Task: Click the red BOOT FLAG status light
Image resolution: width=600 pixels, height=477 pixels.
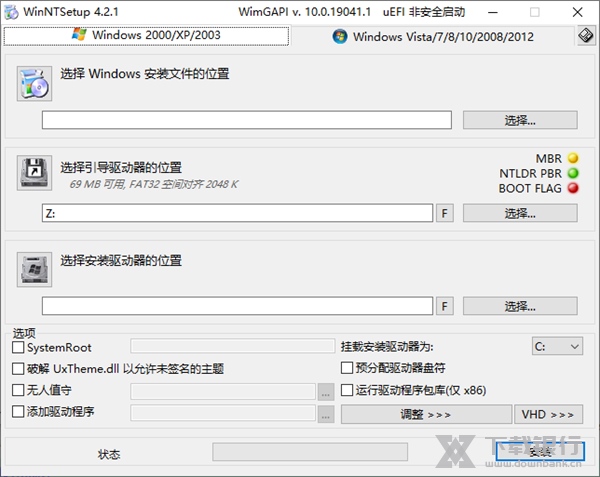Action: pyautogui.click(x=573, y=188)
